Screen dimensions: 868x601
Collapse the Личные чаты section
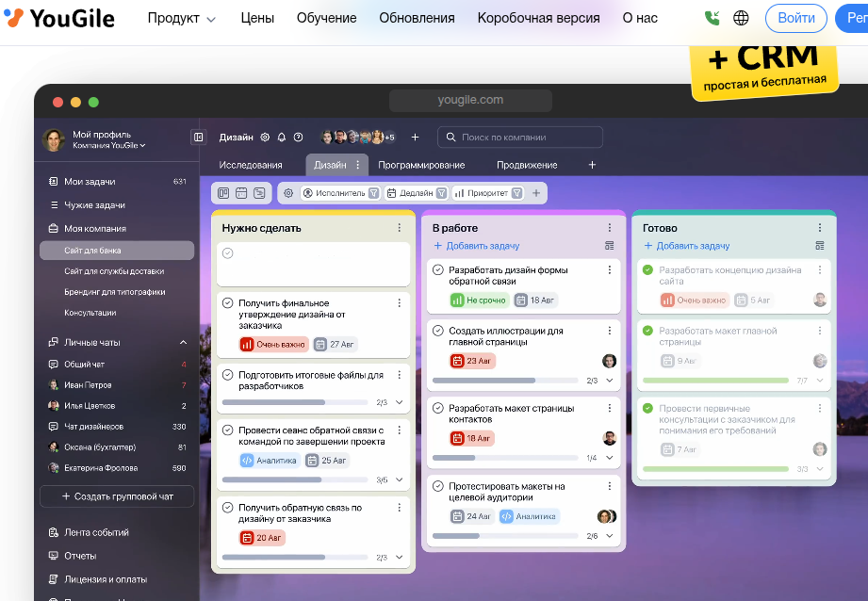pos(183,343)
